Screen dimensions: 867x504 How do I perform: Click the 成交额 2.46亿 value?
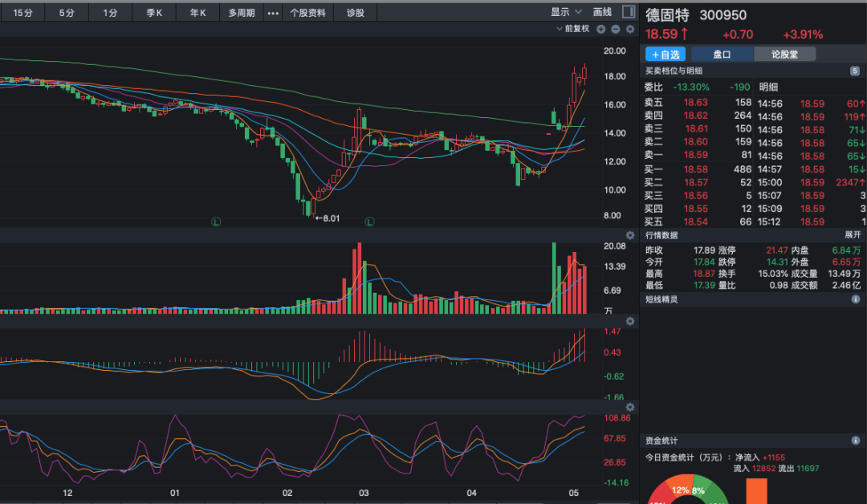[x=847, y=285]
